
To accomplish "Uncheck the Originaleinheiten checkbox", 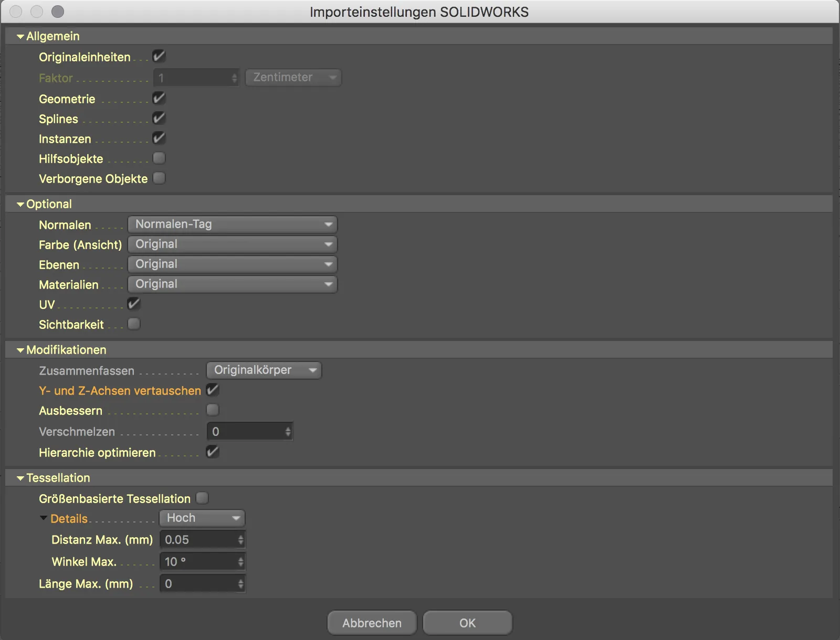I will point(159,56).
